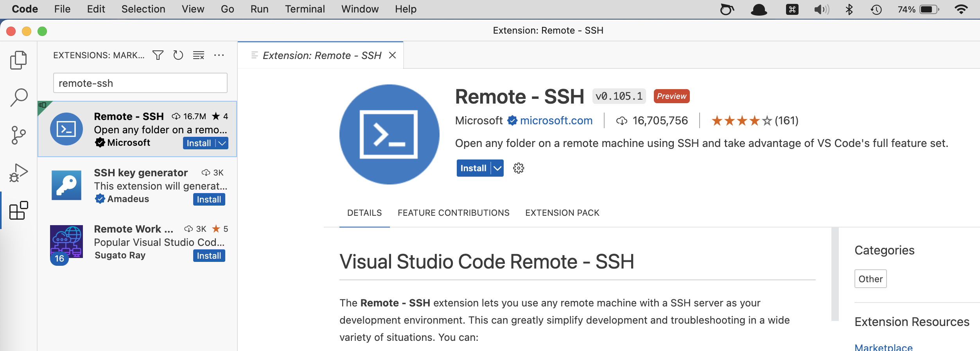
Task: Install Remote - SSH from the list
Action: (199, 143)
